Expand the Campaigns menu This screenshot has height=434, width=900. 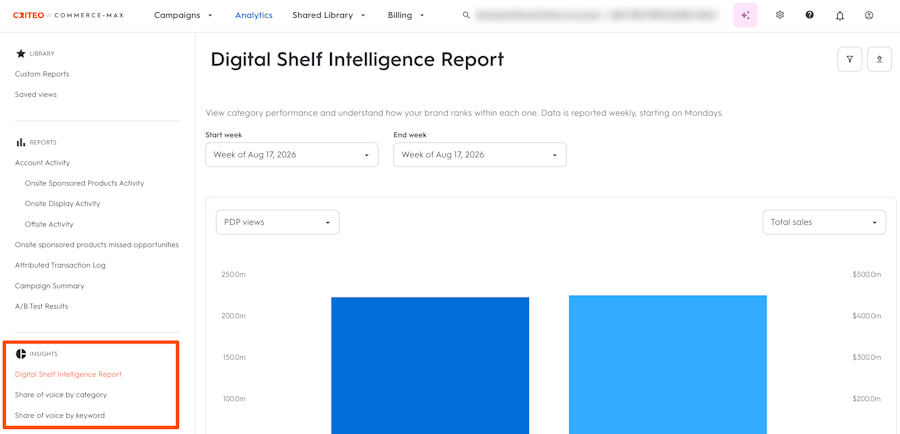pyautogui.click(x=183, y=16)
